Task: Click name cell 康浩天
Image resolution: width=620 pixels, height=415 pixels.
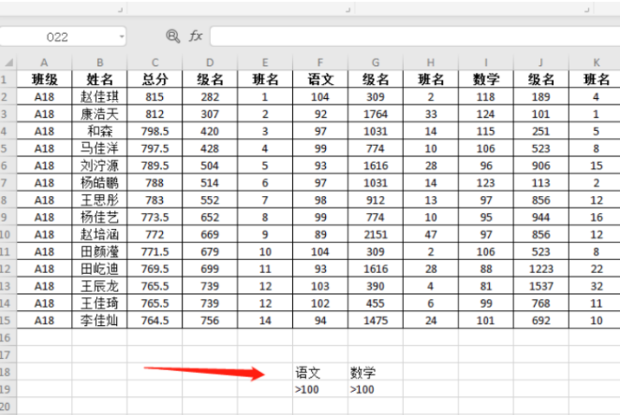Action: pos(100,114)
